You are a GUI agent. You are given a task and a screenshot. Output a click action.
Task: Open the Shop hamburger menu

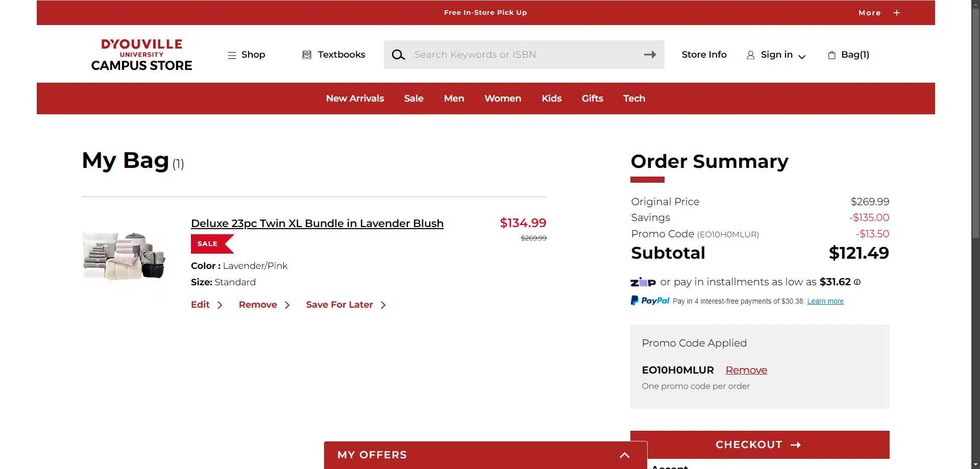246,55
